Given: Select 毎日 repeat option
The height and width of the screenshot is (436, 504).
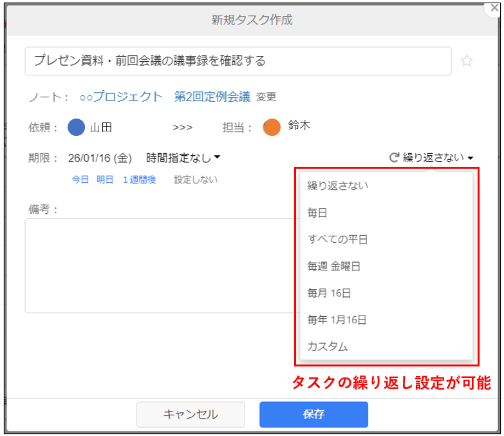Looking at the screenshot, I should pos(386,213).
